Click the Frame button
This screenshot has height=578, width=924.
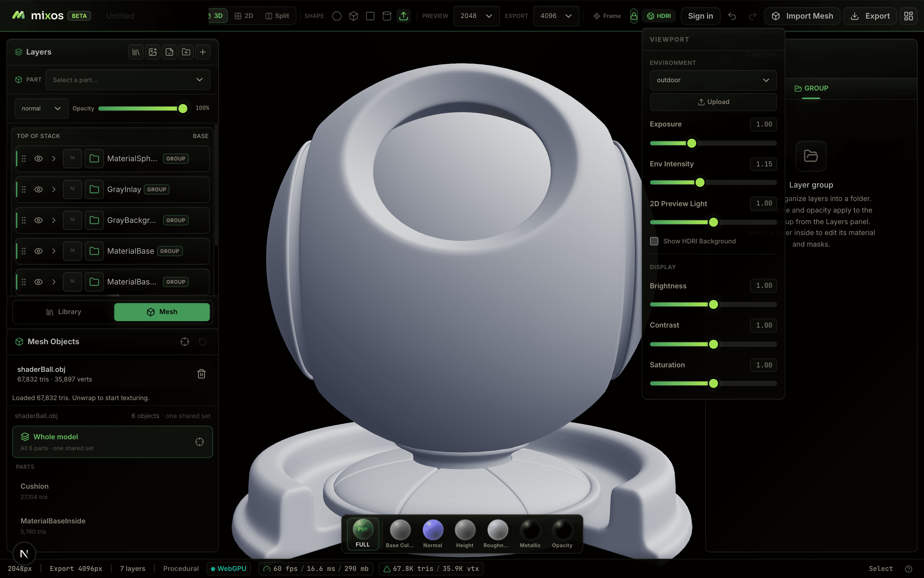pyautogui.click(x=607, y=16)
